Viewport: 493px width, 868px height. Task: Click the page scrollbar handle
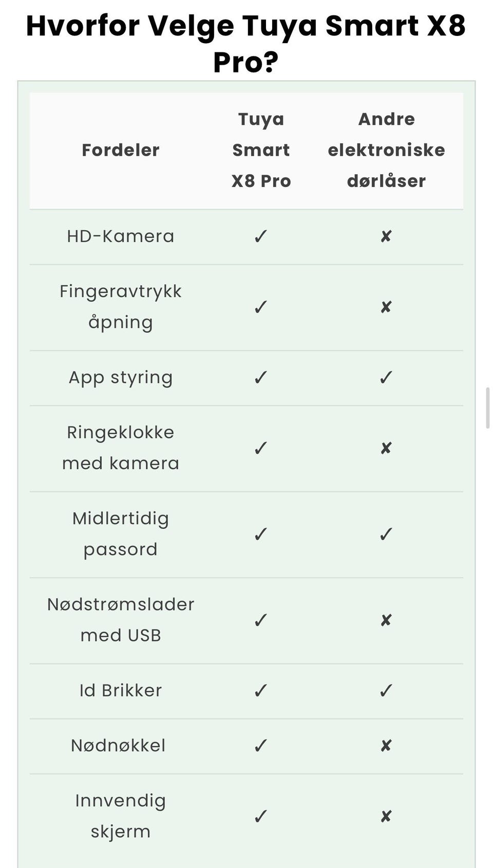coord(488,408)
